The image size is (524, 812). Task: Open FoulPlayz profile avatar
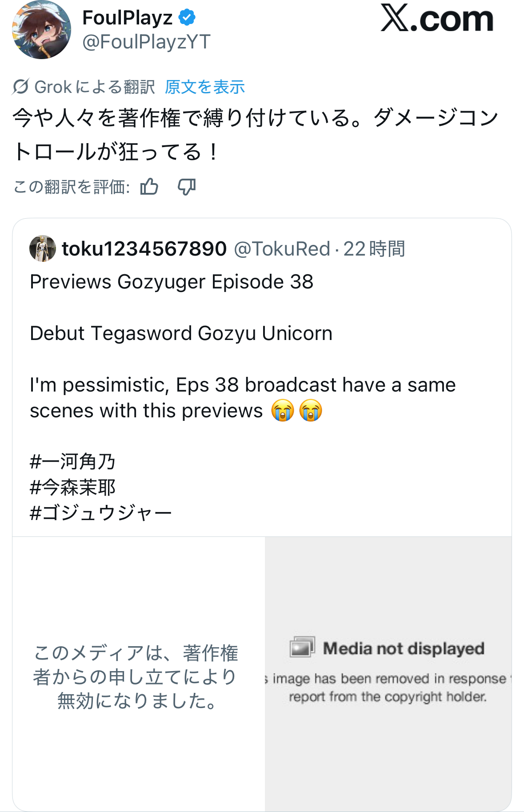pyautogui.click(x=41, y=30)
